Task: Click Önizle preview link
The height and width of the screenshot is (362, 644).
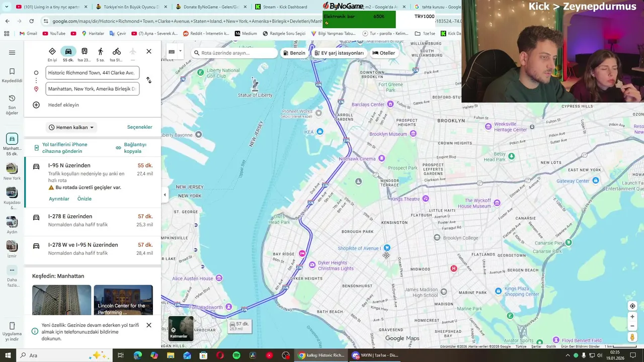Action: pos(85,199)
